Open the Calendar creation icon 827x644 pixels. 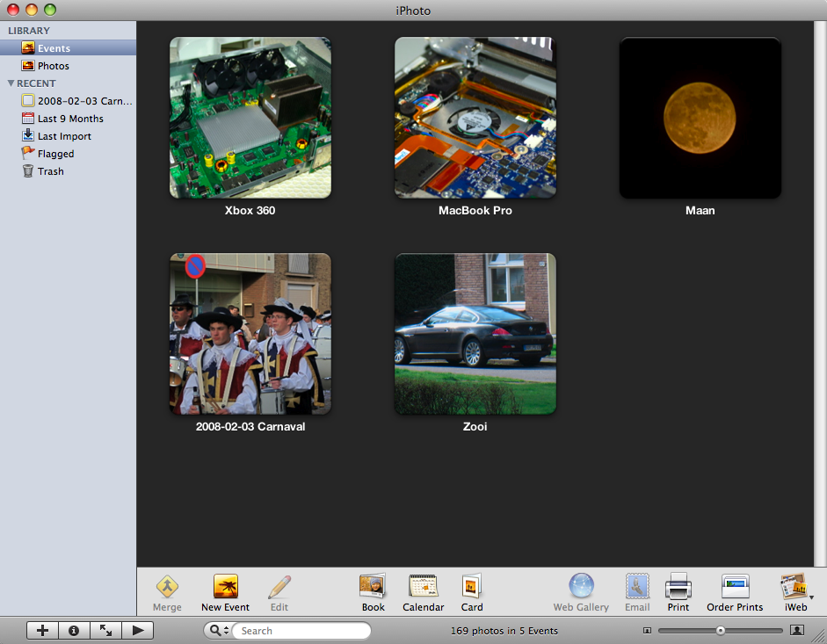(423, 586)
